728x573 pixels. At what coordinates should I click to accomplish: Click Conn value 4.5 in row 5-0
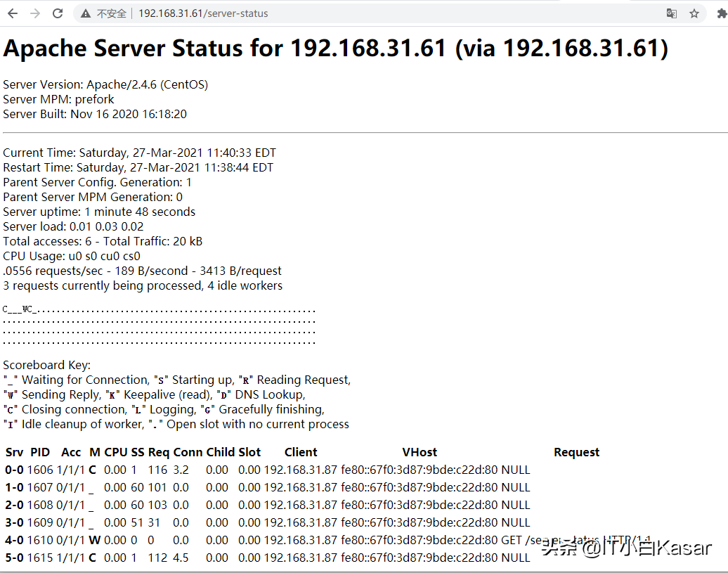pyautogui.click(x=181, y=558)
